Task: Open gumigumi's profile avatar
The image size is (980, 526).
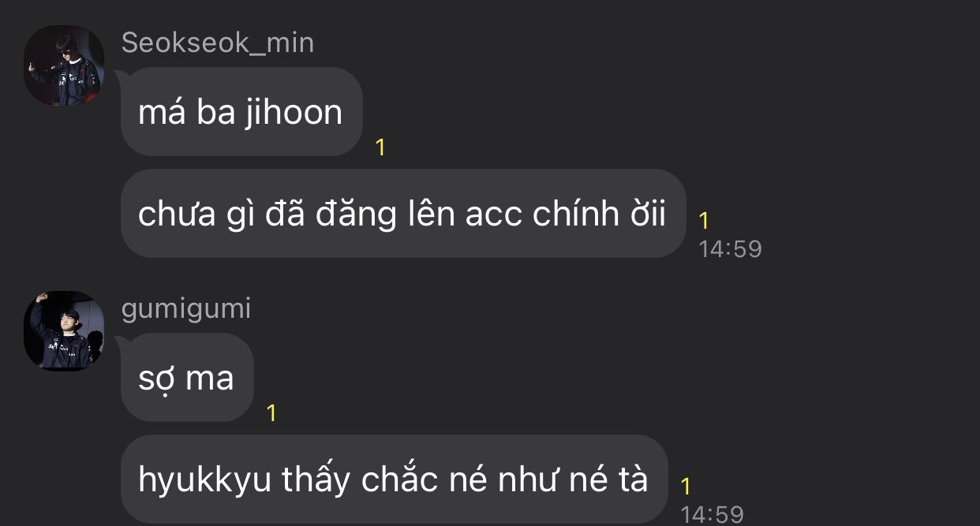Action: [x=64, y=331]
